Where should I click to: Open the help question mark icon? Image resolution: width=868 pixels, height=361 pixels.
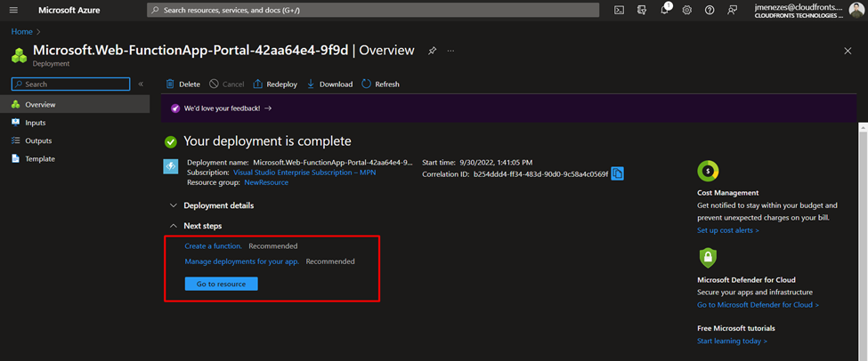[710, 10]
